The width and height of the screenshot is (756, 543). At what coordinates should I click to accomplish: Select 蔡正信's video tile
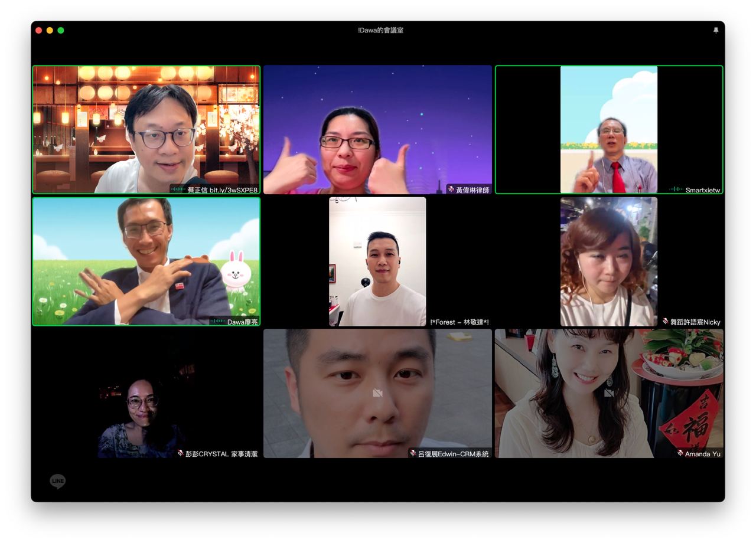point(146,129)
